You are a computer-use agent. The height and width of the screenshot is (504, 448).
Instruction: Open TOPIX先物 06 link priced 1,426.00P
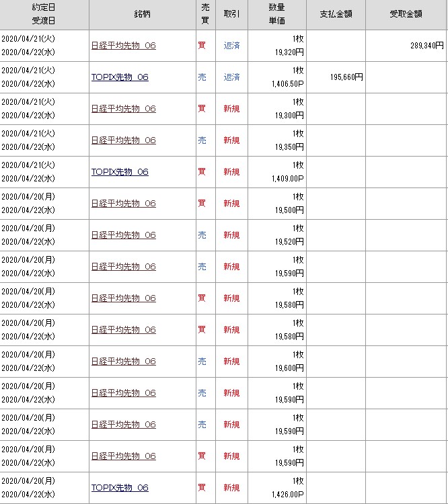coord(120,488)
